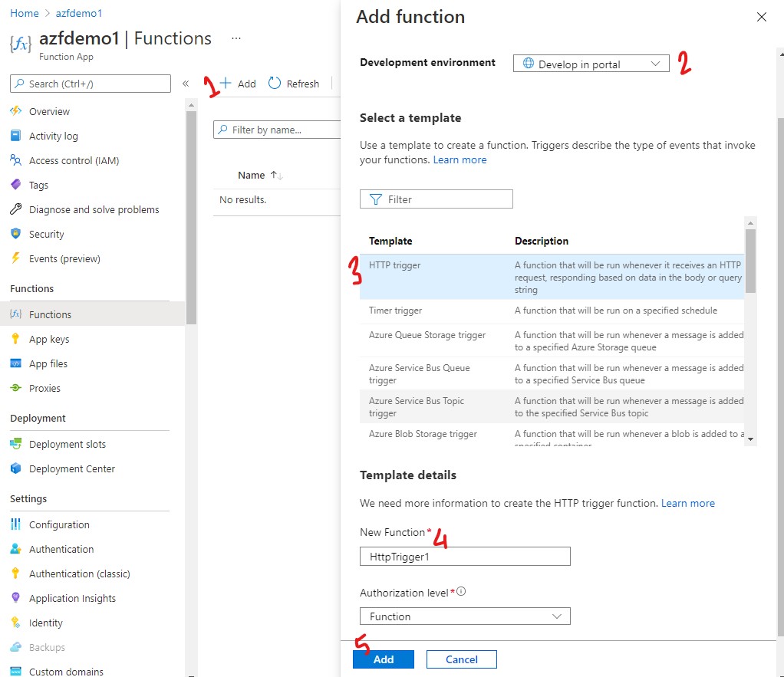Select the Security shield icon
The width and height of the screenshot is (784, 677).
click(x=15, y=234)
